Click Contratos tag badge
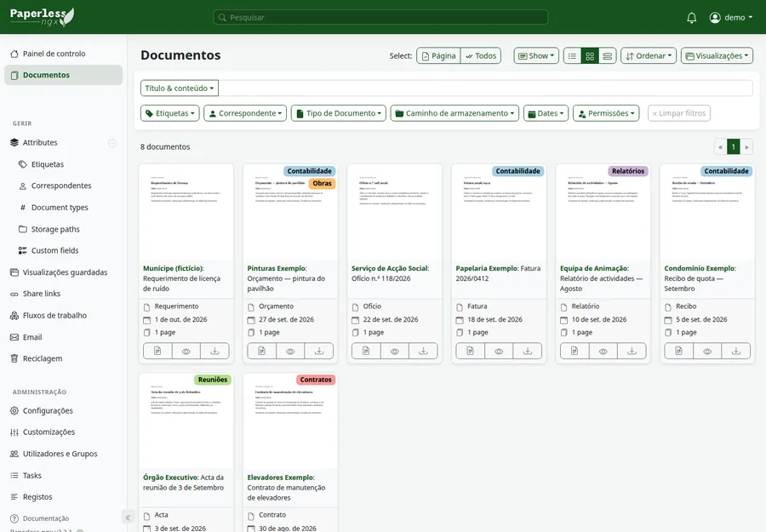This screenshot has width=766, height=532. [316, 380]
